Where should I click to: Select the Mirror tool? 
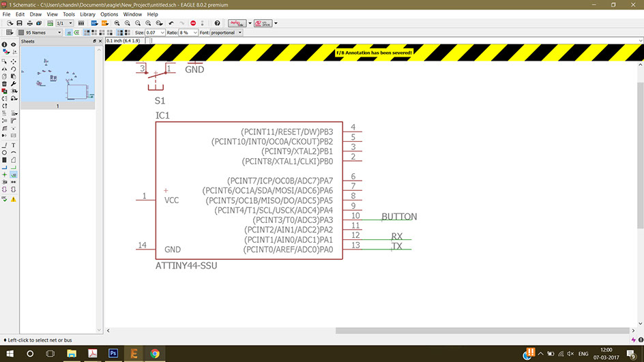click(5, 69)
